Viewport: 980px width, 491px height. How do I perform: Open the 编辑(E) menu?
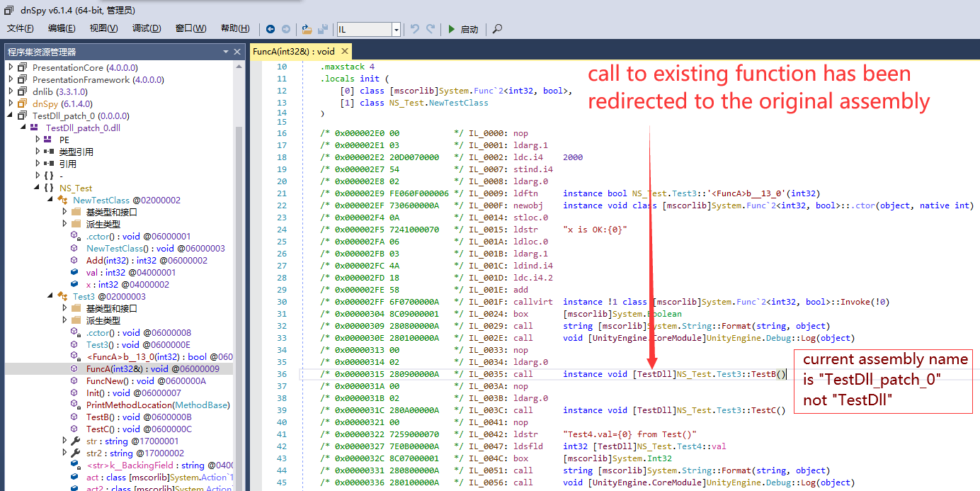(62, 28)
